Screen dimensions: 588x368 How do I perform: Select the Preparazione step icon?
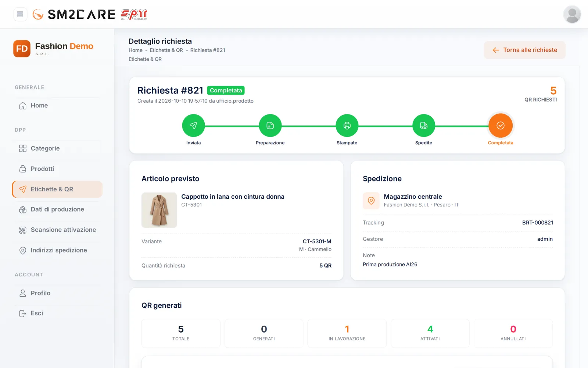tap(270, 125)
